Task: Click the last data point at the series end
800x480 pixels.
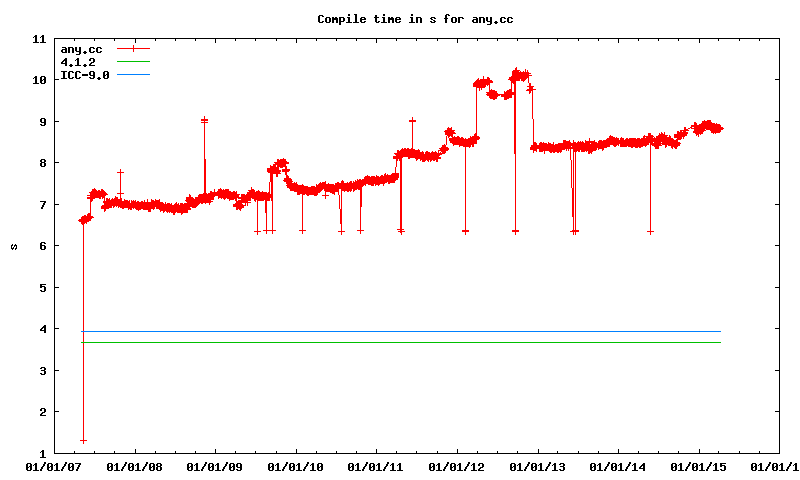Action: point(719,128)
